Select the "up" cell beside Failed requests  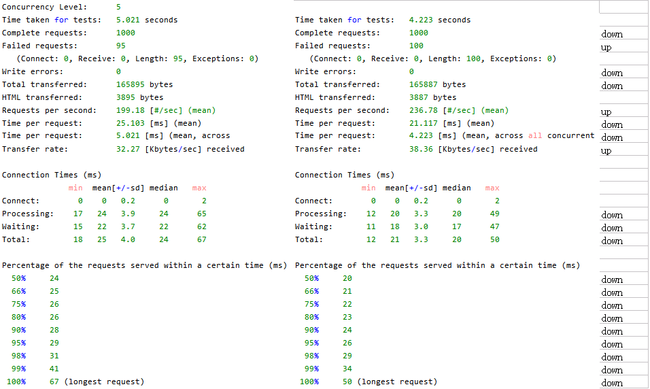(x=624, y=46)
